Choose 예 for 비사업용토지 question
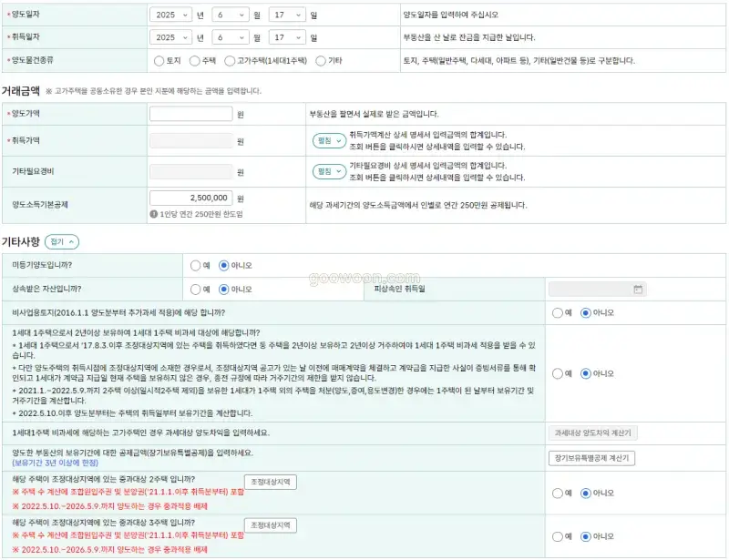Viewport: 729px width, 560px height. [558, 312]
